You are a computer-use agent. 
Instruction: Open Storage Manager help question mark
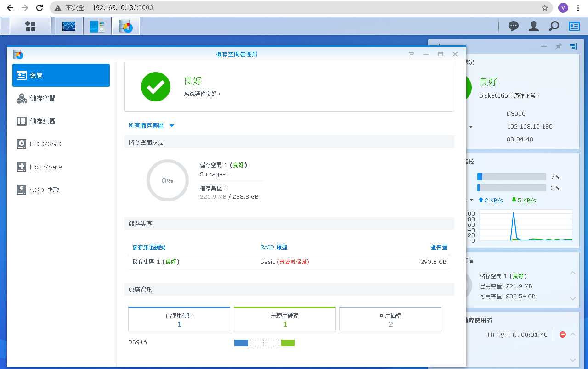411,54
